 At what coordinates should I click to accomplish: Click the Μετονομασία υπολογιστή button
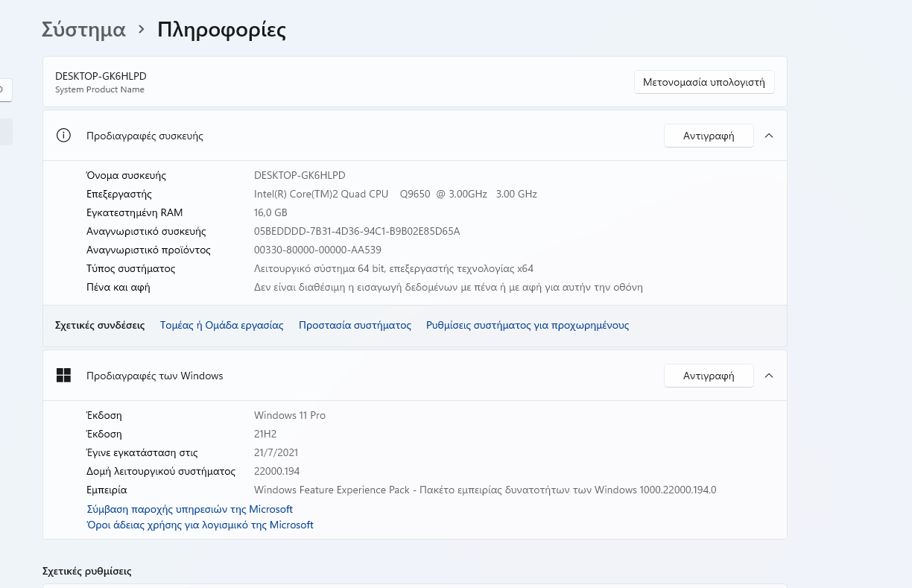click(704, 82)
